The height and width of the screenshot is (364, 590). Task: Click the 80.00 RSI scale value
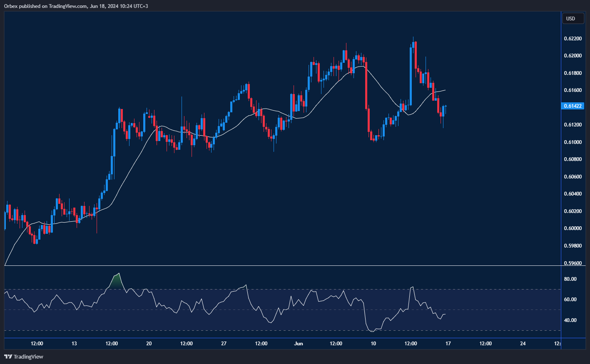571,278
